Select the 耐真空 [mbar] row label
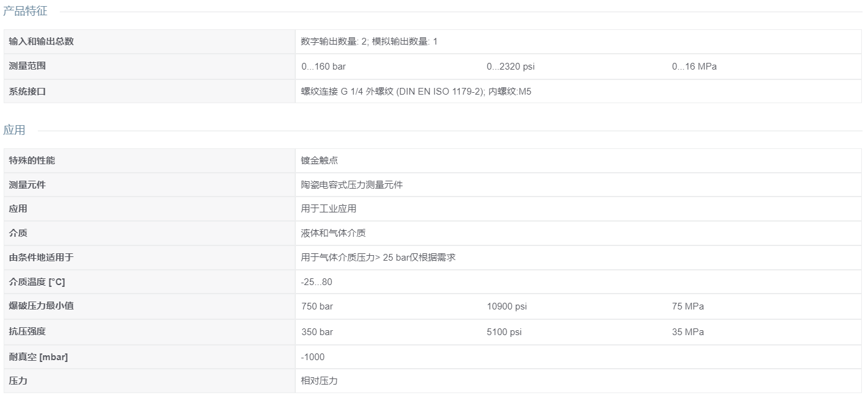 [x=38, y=357]
